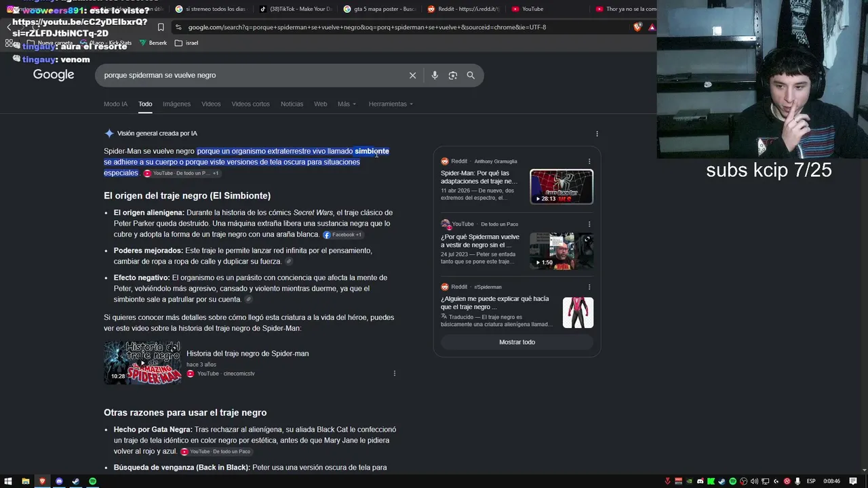The image size is (868, 488).
Task: Open options for the Anthony Gramuglia Reddit result
Action: tap(589, 161)
